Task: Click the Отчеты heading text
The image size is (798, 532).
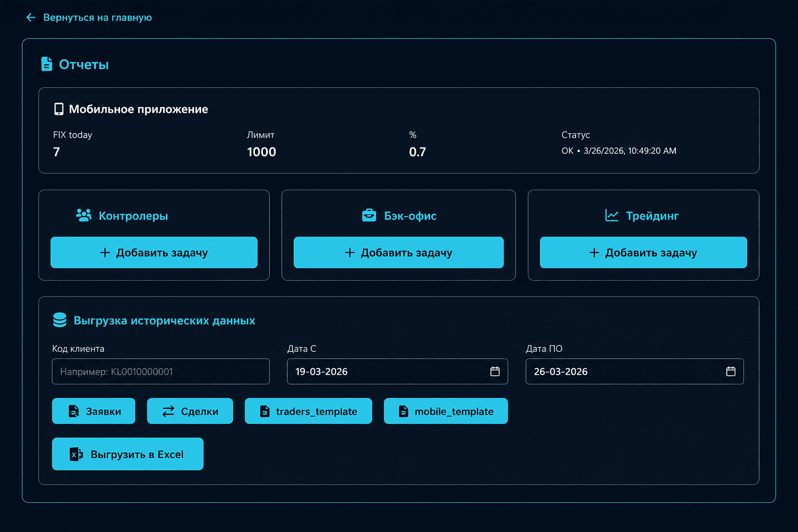Action: tap(84, 64)
